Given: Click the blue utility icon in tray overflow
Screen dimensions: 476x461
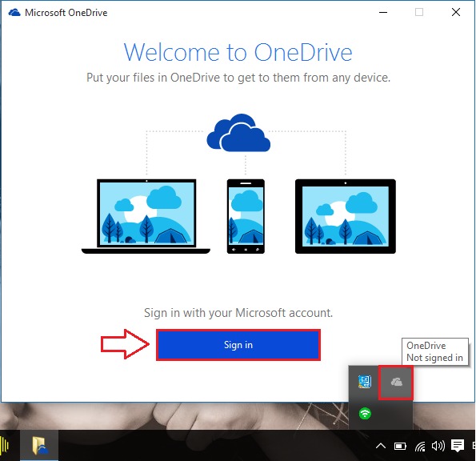Looking at the screenshot, I should [364, 382].
